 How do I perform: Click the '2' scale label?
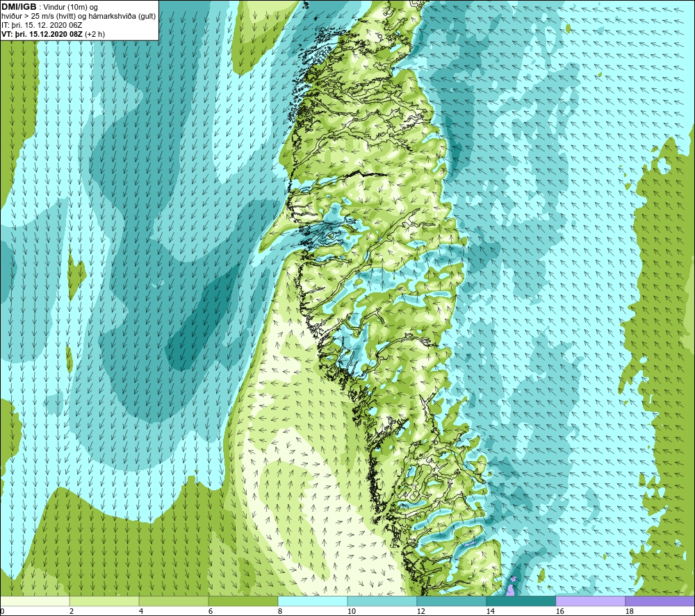point(72,611)
